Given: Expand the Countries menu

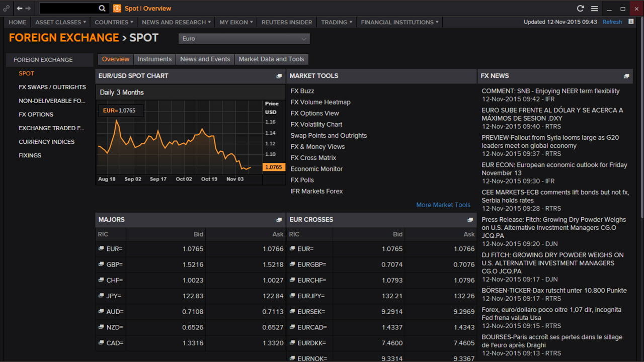Looking at the screenshot, I should (x=114, y=22).
